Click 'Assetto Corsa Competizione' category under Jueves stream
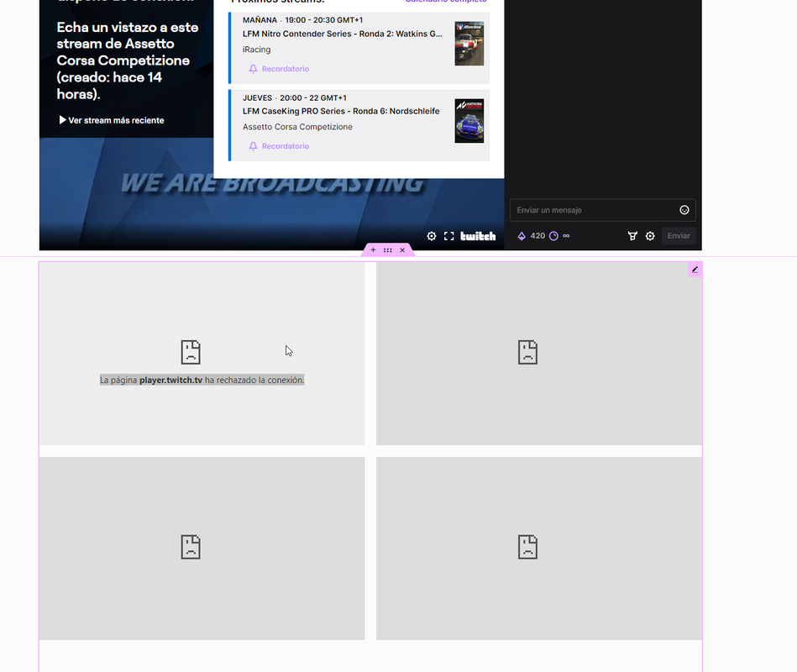Viewport: 797px width, 672px height. [x=297, y=127]
